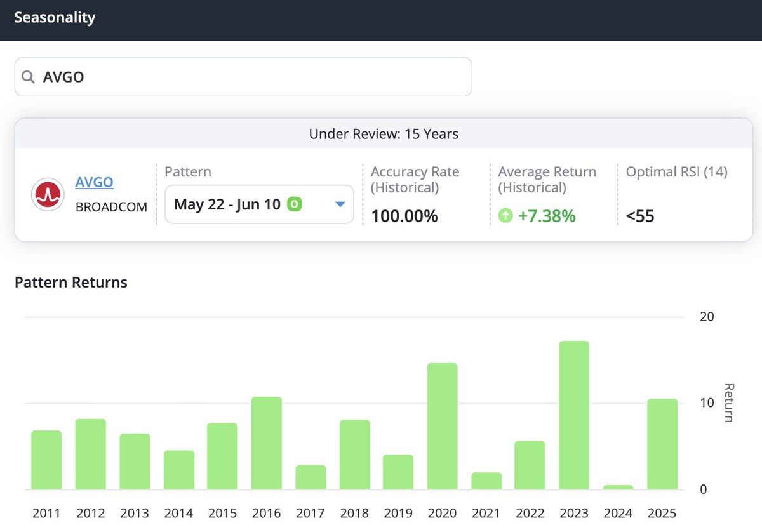The image size is (762, 532).
Task: Click the blue dropdown arrow in Pattern
Action: (340, 204)
